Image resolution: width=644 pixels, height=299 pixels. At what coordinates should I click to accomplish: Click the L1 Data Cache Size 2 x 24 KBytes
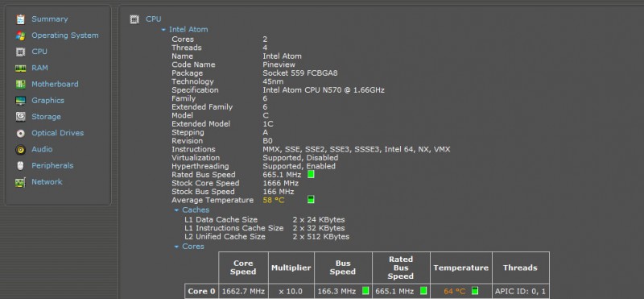click(x=319, y=220)
